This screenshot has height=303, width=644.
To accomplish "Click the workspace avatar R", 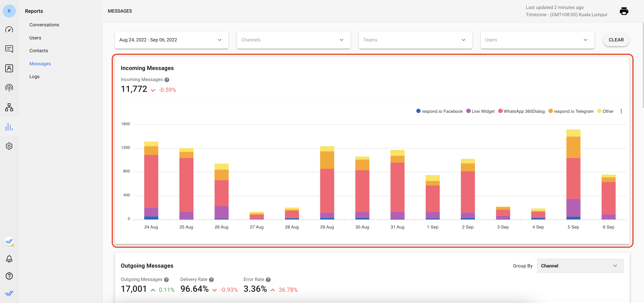I will [x=9, y=11].
